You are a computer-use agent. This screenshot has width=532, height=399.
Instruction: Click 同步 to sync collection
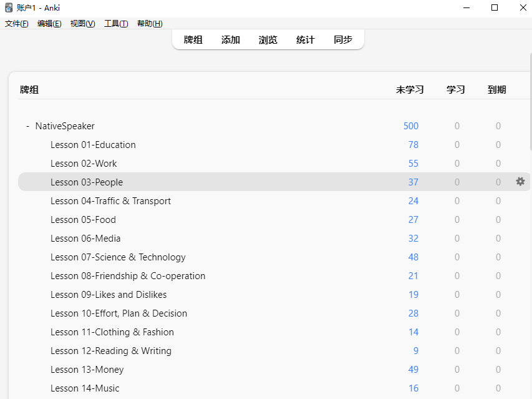click(x=343, y=40)
